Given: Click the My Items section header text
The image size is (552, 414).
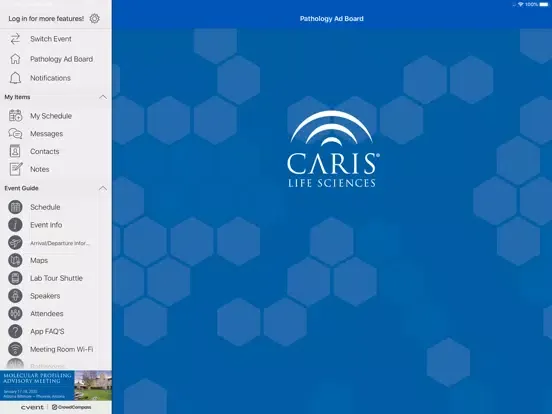Looking at the screenshot, I should pos(17,97).
